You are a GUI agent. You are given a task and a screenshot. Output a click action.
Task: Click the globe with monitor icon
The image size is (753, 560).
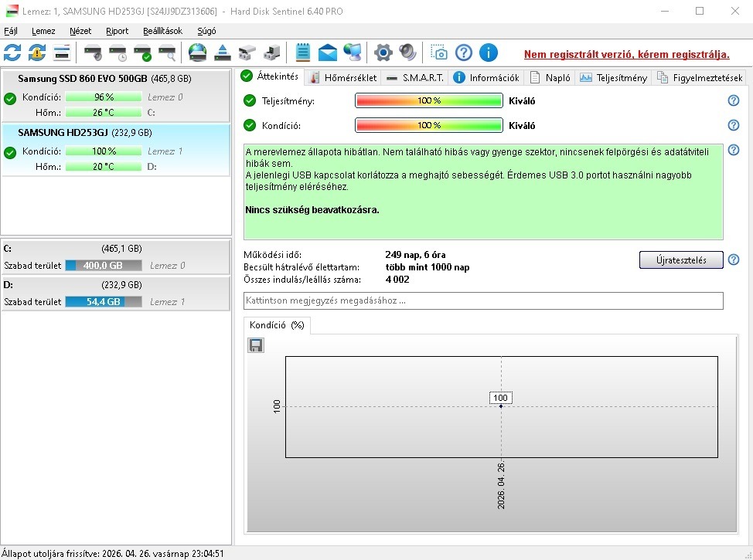pos(353,53)
